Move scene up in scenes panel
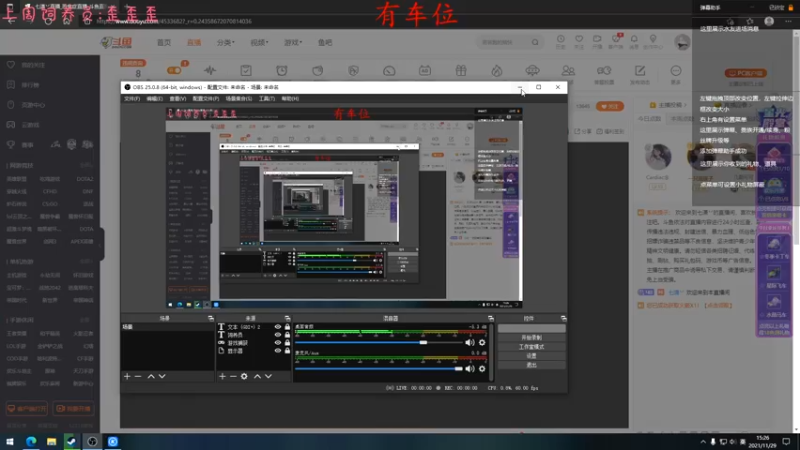Viewport: 800px width, 450px height. point(151,377)
